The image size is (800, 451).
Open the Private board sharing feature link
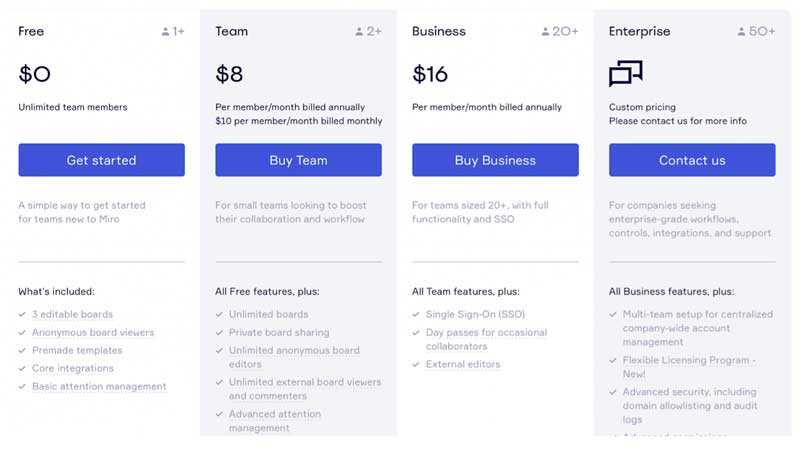(279, 332)
